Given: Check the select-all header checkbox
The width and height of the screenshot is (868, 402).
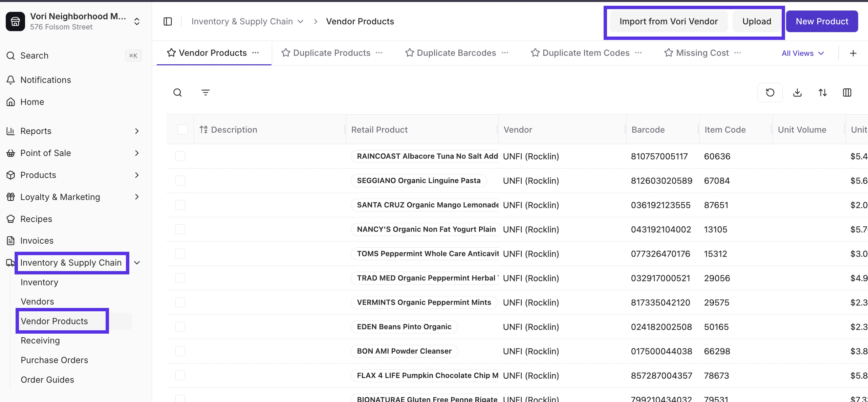Looking at the screenshot, I should (182, 130).
